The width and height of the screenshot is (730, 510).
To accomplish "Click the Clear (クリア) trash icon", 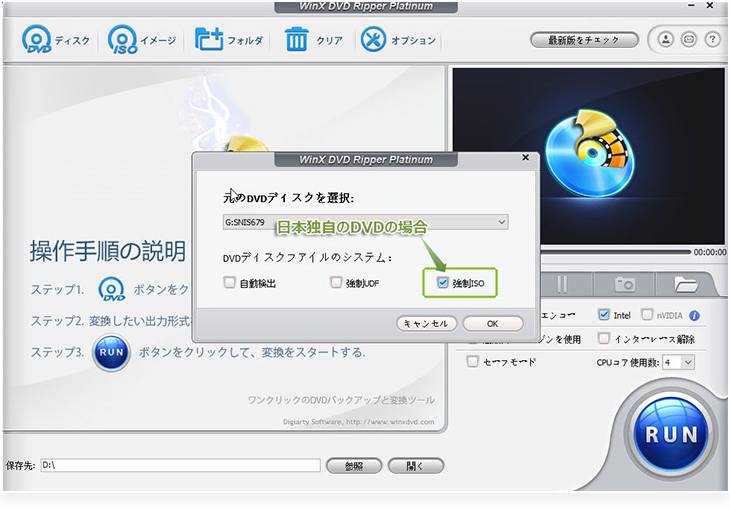I will point(297,39).
